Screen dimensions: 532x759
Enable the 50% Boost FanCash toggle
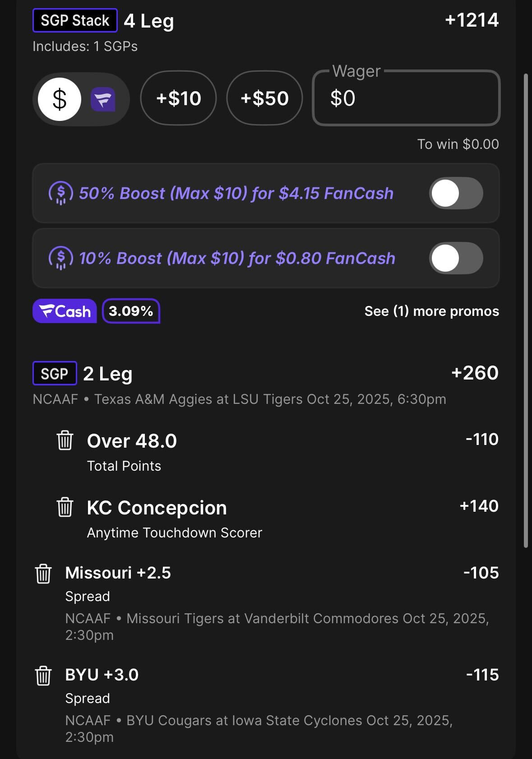click(x=456, y=193)
